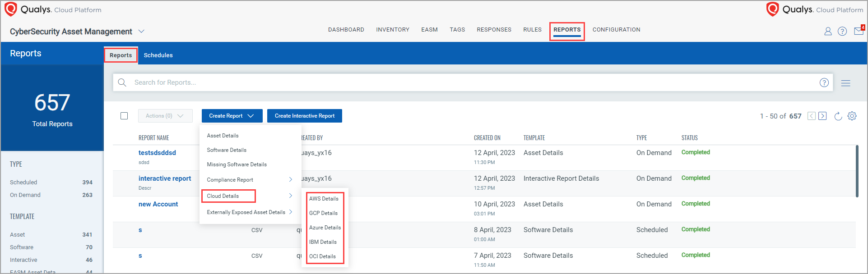Select IBM Details in submenu
868x274 pixels.
[x=323, y=242]
